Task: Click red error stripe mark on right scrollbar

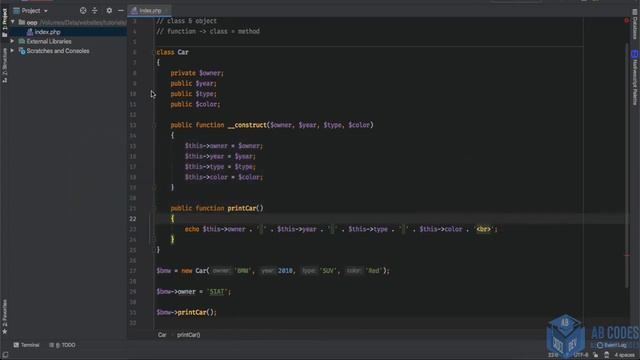Action: tap(627, 256)
